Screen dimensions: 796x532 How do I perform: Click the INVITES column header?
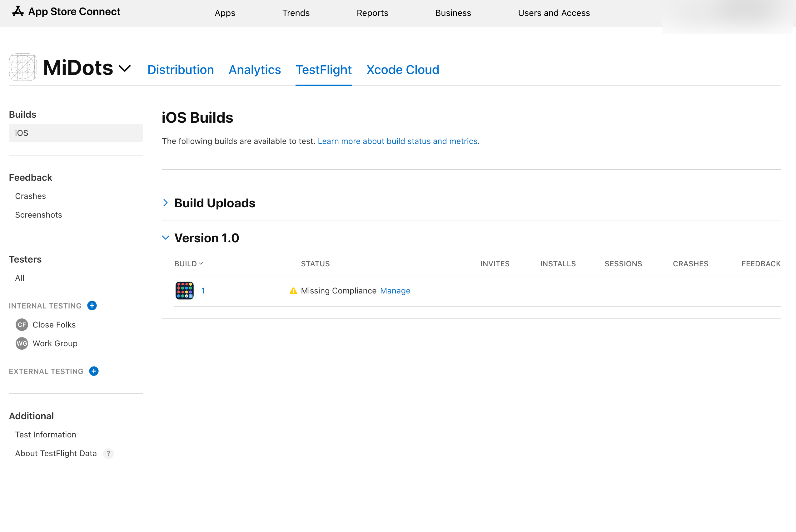(x=495, y=264)
